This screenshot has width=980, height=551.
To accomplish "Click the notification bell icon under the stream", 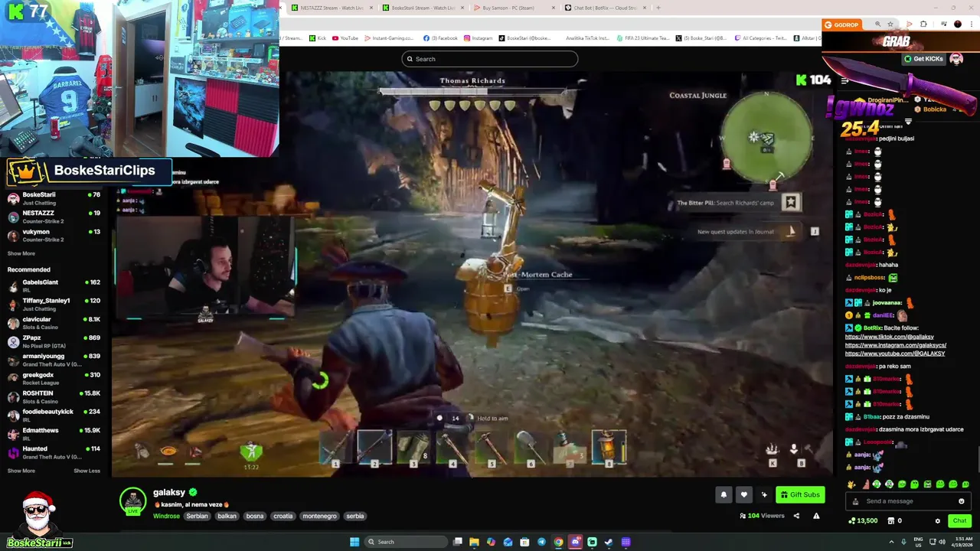I will (724, 494).
